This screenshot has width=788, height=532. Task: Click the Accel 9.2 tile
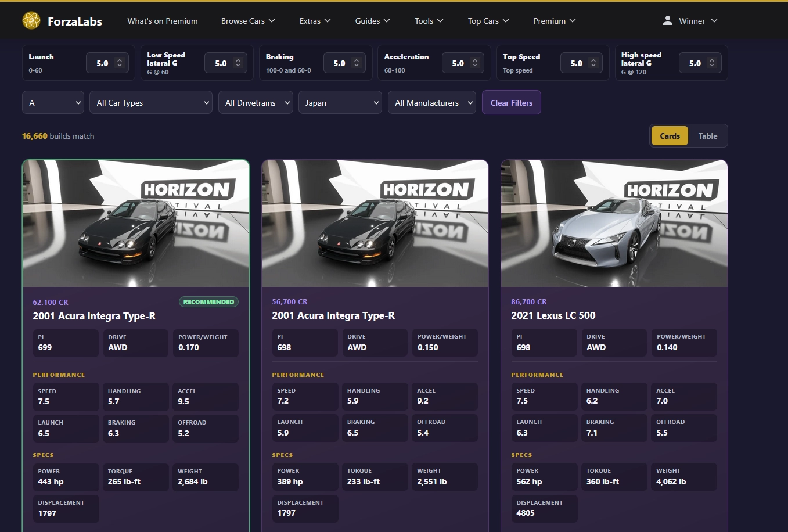point(445,397)
